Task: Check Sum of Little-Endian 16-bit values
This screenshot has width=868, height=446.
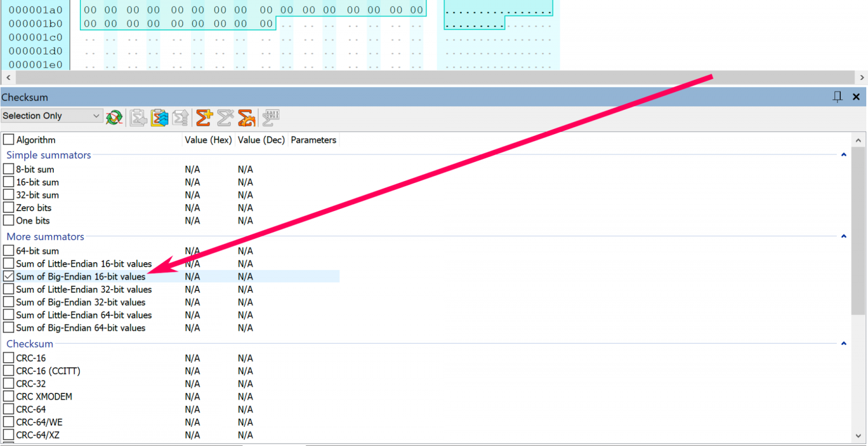Action: 9,264
